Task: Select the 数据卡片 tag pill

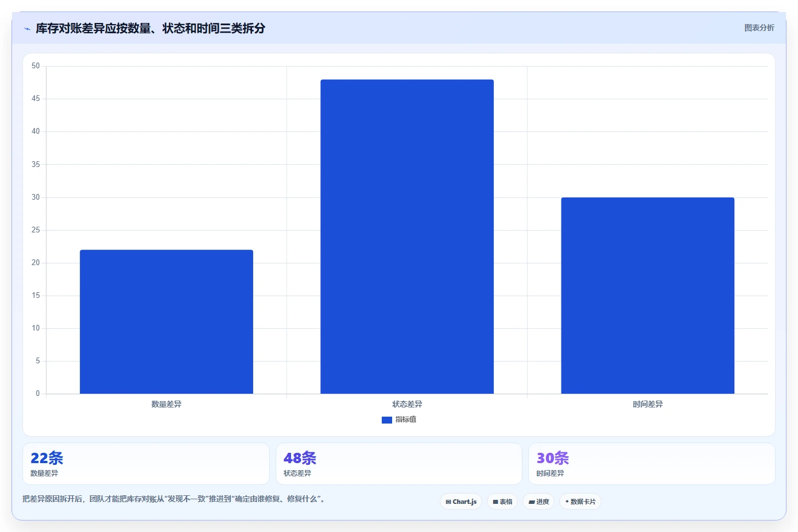Action: [x=580, y=502]
